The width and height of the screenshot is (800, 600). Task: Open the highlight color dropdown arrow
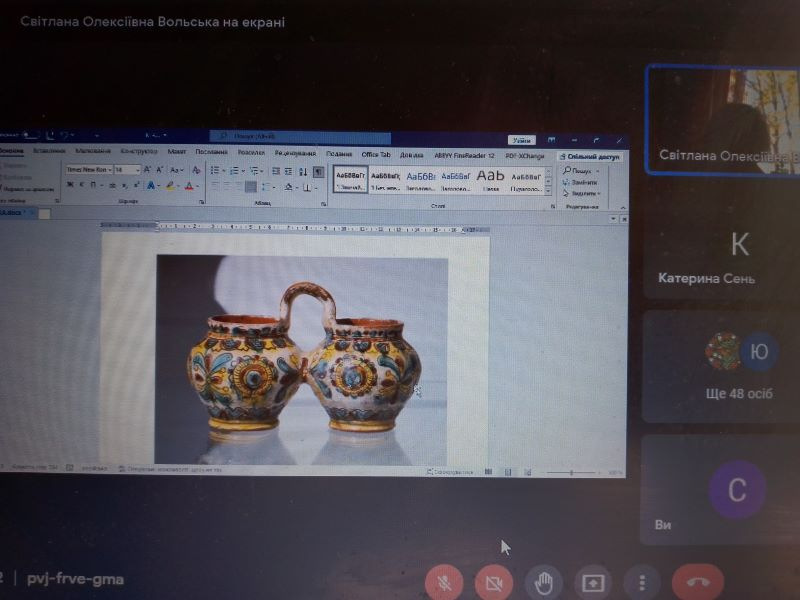click(178, 187)
